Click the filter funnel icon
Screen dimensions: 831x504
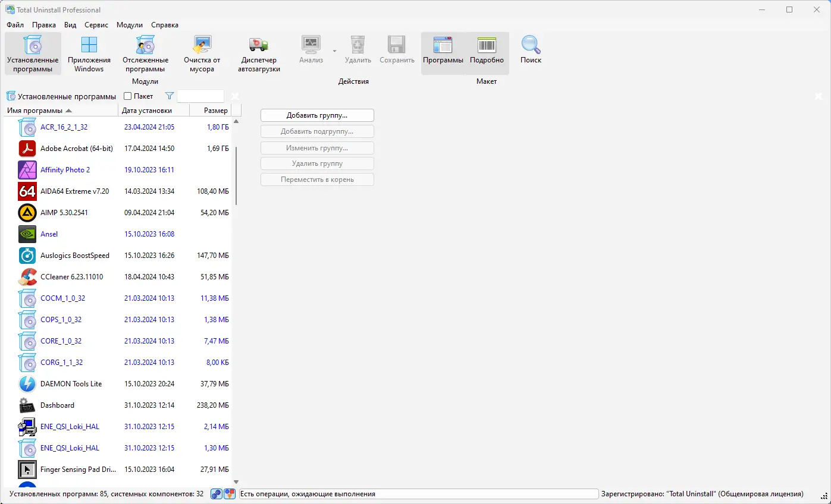point(169,96)
